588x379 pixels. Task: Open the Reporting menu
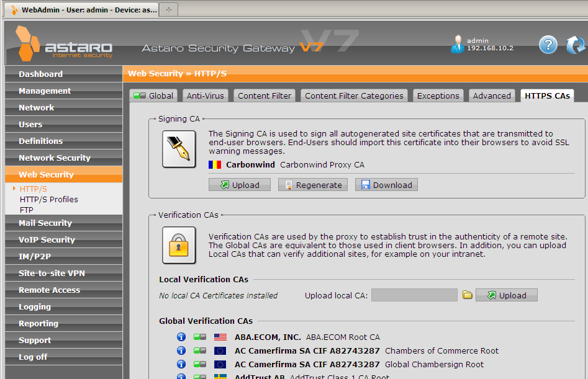(64, 323)
